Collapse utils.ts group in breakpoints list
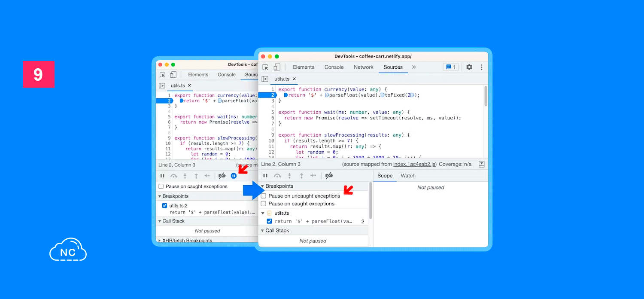Image resolution: width=644 pixels, height=299 pixels. coord(263,213)
